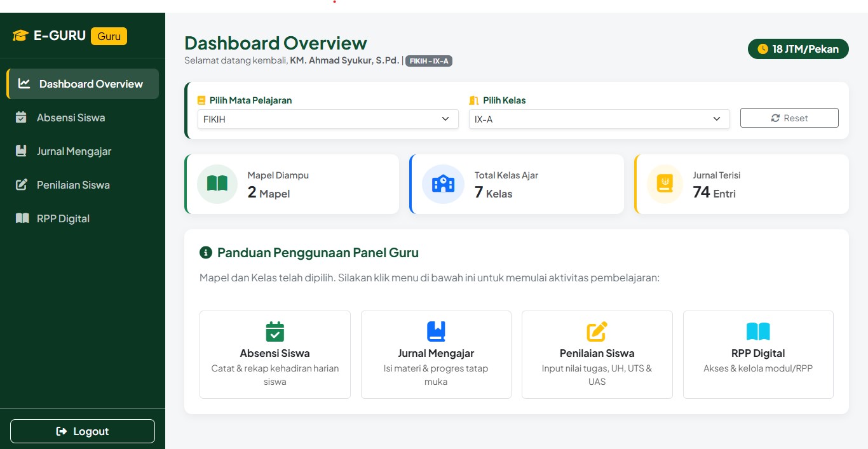Click the clock icon in JTM/Pekan badge
868x449 pixels.
(763, 49)
